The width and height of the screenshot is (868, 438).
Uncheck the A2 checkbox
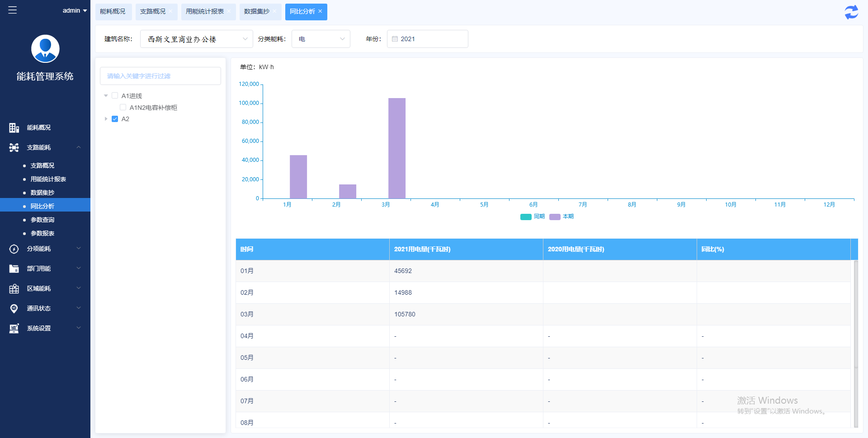(115, 119)
